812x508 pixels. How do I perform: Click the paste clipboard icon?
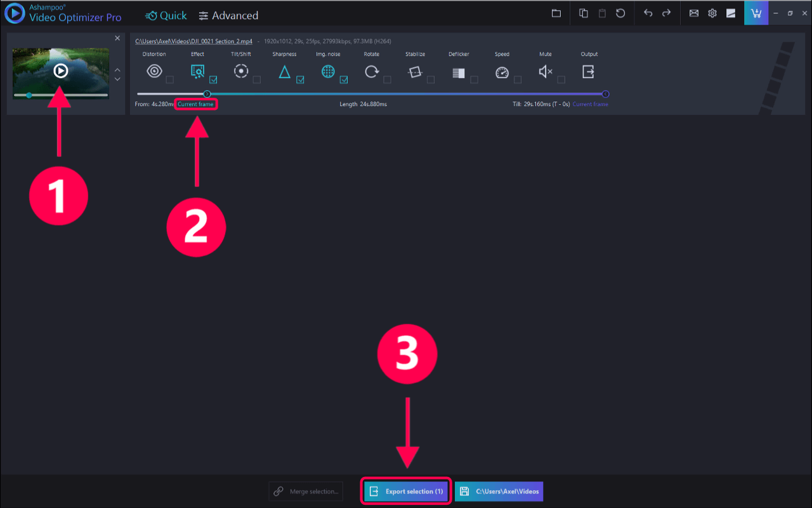pyautogui.click(x=602, y=13)
